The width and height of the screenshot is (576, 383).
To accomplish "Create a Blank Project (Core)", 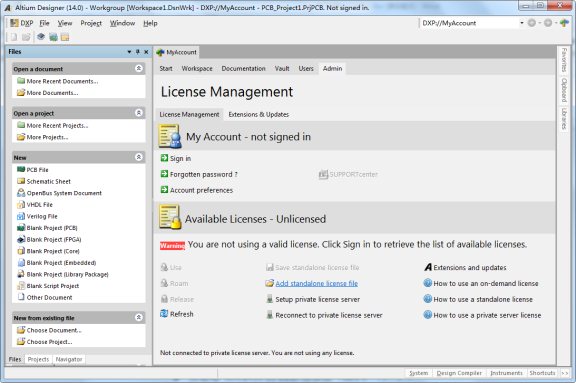I will (48, 251).
